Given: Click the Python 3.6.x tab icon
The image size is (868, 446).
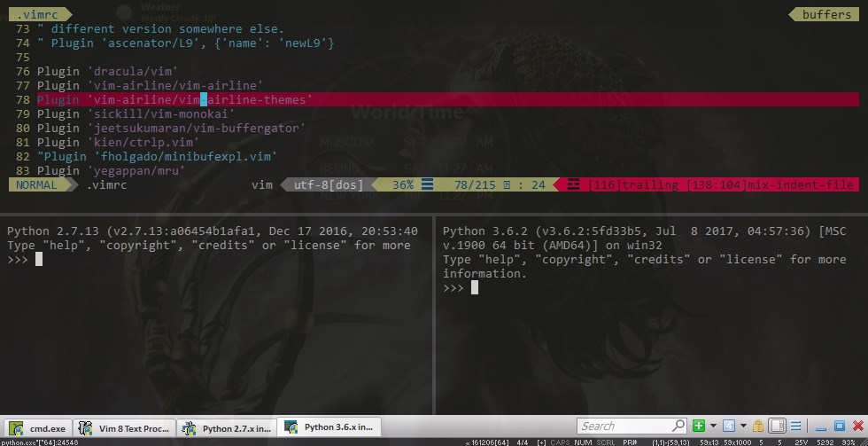Looking at the screenshot, I should [291, 426].
